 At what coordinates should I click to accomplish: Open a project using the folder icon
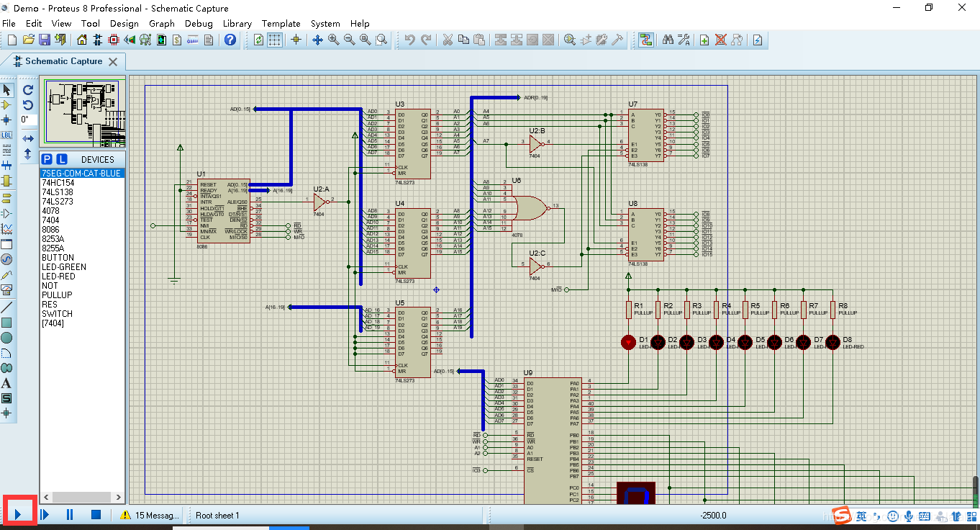[29, 40]
